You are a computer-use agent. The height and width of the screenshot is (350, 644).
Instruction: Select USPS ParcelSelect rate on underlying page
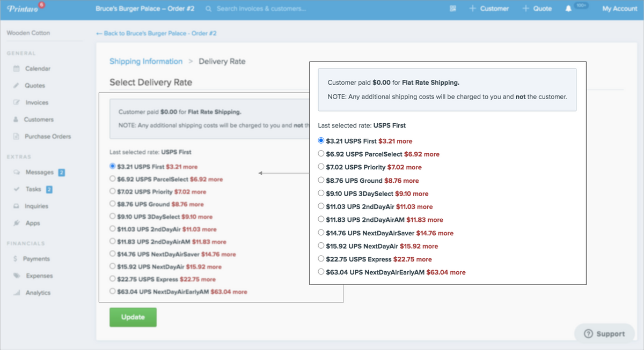pyautogui.click(x=112, y=179)
